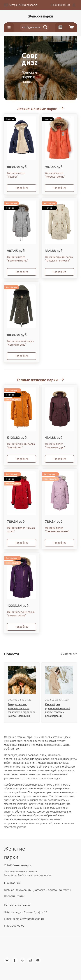Click arrow beside "Легкие женские парки"
Screen dimensions: 81x980
pyautogui.click(x=61, y=108)
